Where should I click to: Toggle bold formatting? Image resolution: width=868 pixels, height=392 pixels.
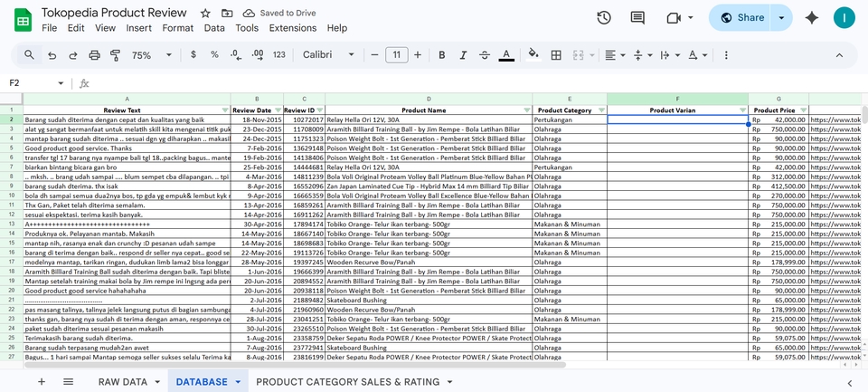[x=442, y=55]
